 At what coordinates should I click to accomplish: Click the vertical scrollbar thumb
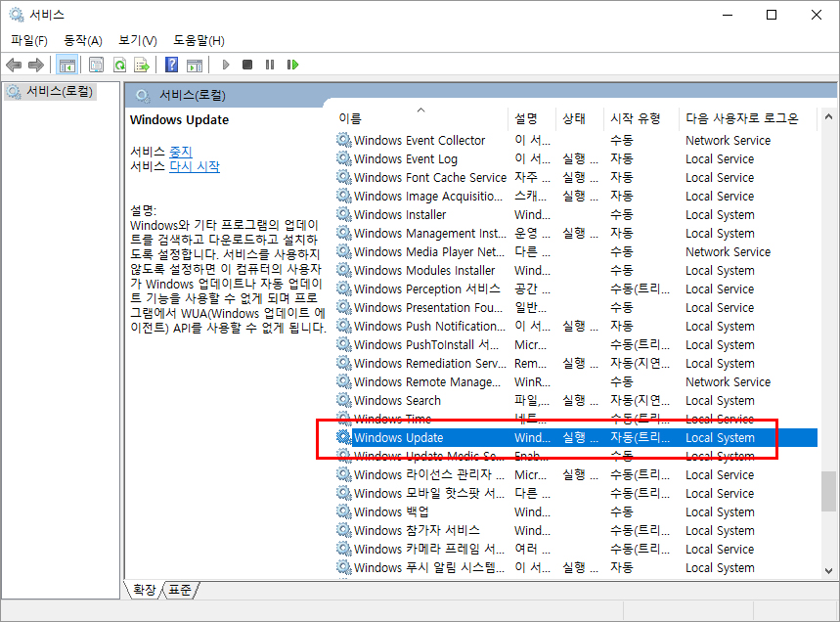(x=828, y=491)
